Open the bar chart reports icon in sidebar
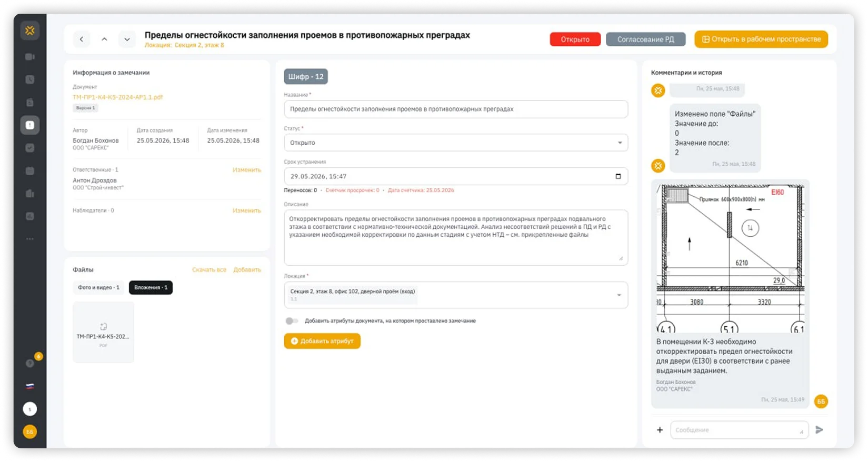This screenshot has width=868, height=462. (x=30, y=216)
